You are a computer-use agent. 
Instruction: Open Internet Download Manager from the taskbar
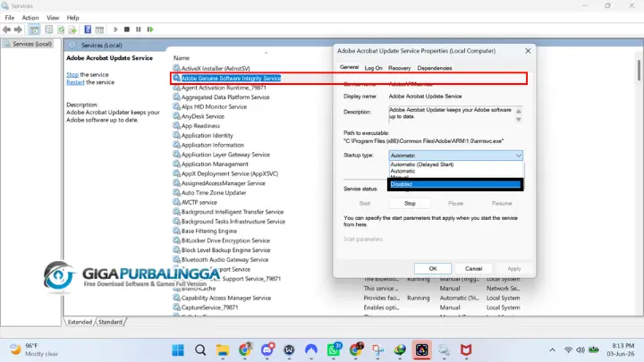click(400, 350)
